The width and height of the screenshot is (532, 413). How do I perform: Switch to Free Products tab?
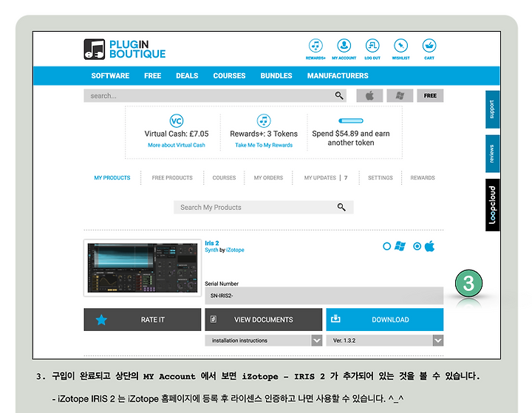[x=172, y=177]
